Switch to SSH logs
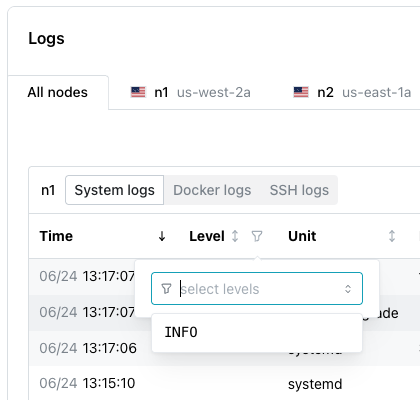 coord(299,190)
